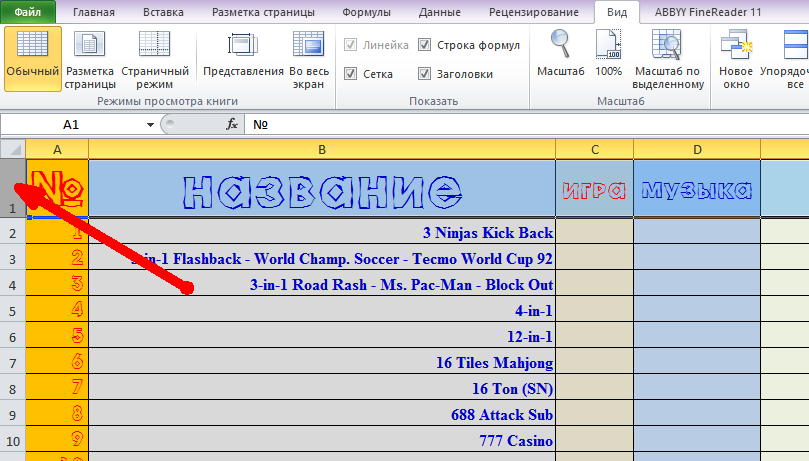
Task: Select the 777 Casino cell
Action: click(x=322, y=439)
